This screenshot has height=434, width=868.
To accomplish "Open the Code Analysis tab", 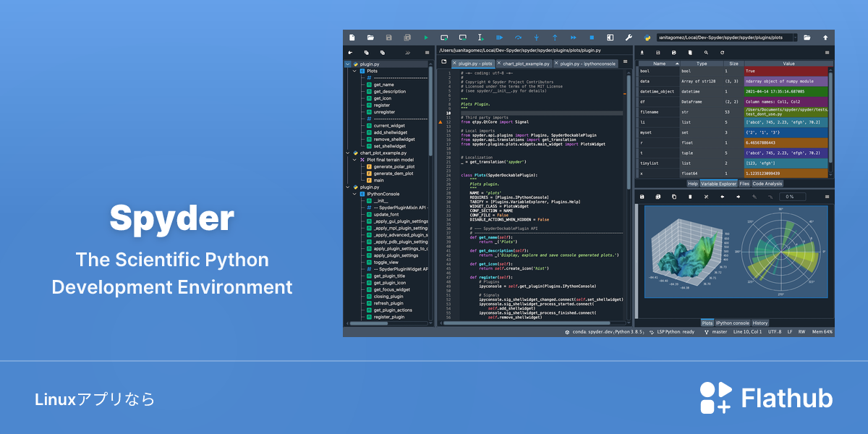I will (x=767, y=184).
